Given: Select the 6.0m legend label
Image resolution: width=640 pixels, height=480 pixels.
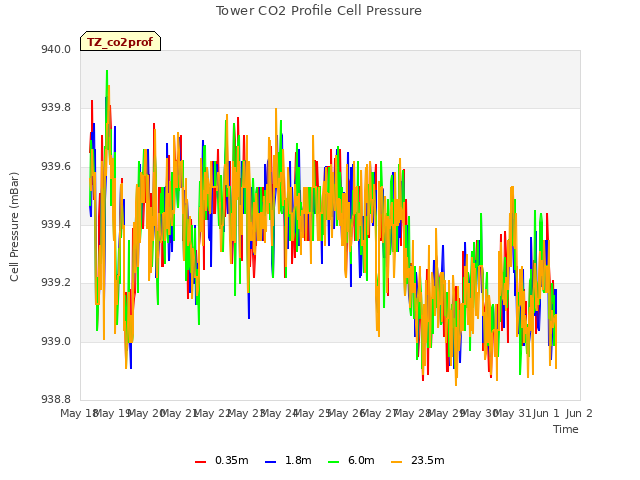Looking at the screenshot, I should point(361,460).
